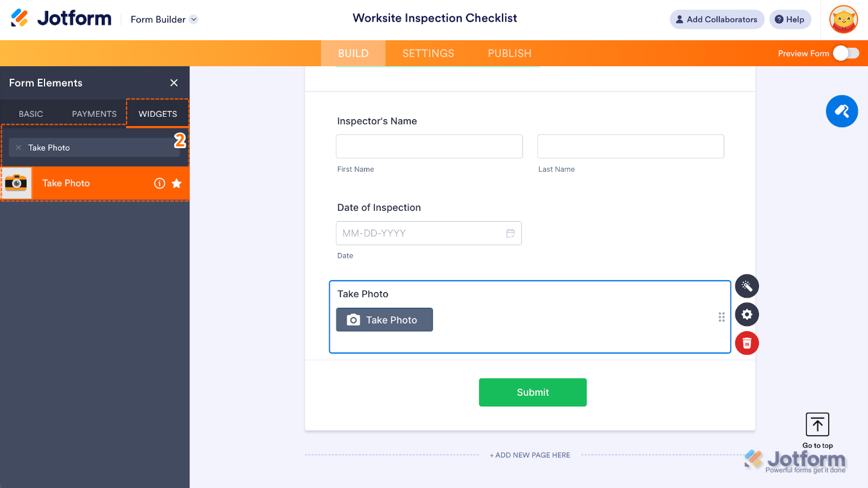Viewport: 868px width, 488px height.
Task: Favorite the Take Photo widget star
Action: (177, 183)
